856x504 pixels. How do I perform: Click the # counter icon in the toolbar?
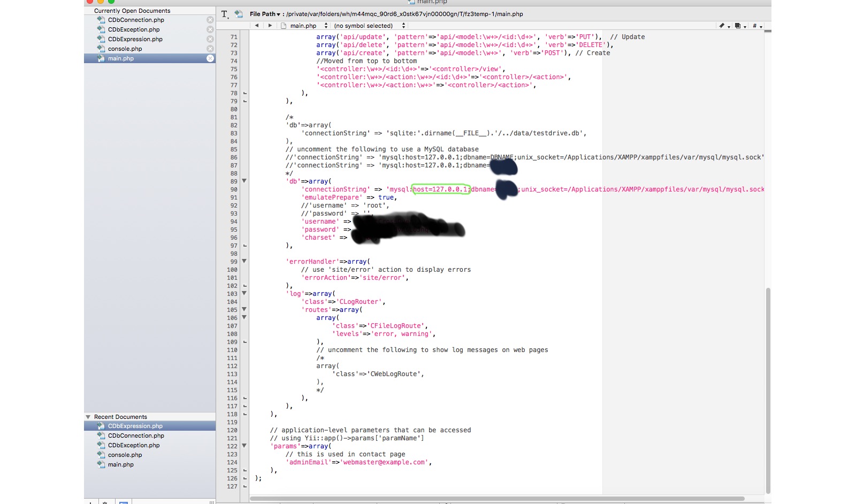point(755,25)
